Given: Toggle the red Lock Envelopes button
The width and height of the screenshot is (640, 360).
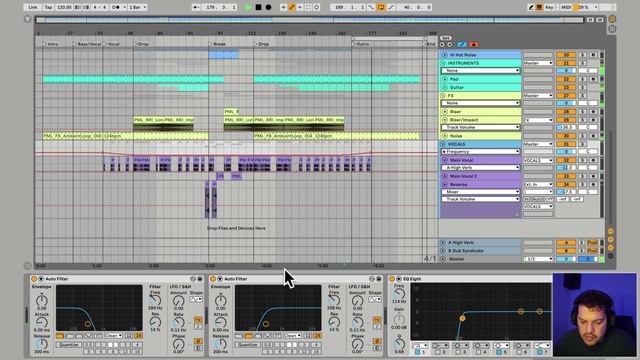Looking at the screenshot, I should tap(473, 44).
